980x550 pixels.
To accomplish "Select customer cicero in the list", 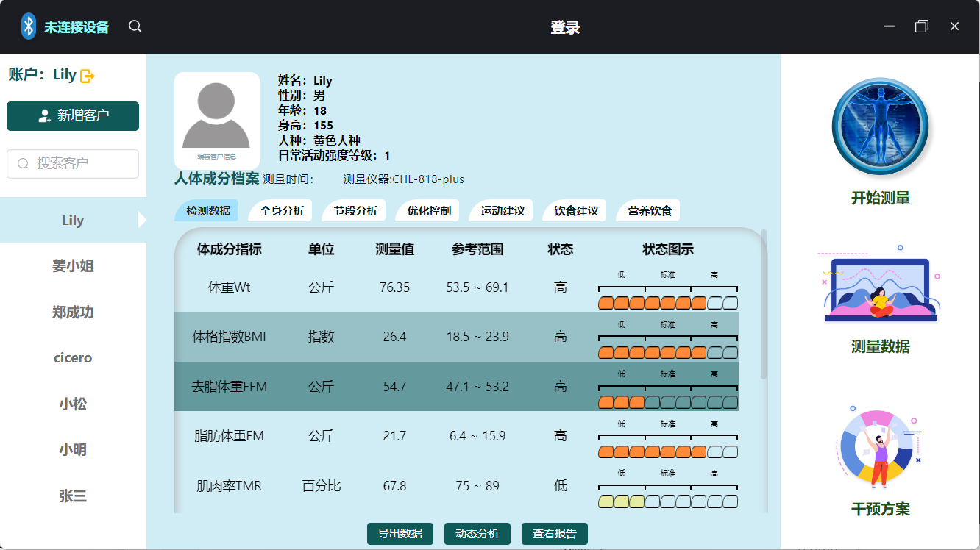I will coord(73,358).
